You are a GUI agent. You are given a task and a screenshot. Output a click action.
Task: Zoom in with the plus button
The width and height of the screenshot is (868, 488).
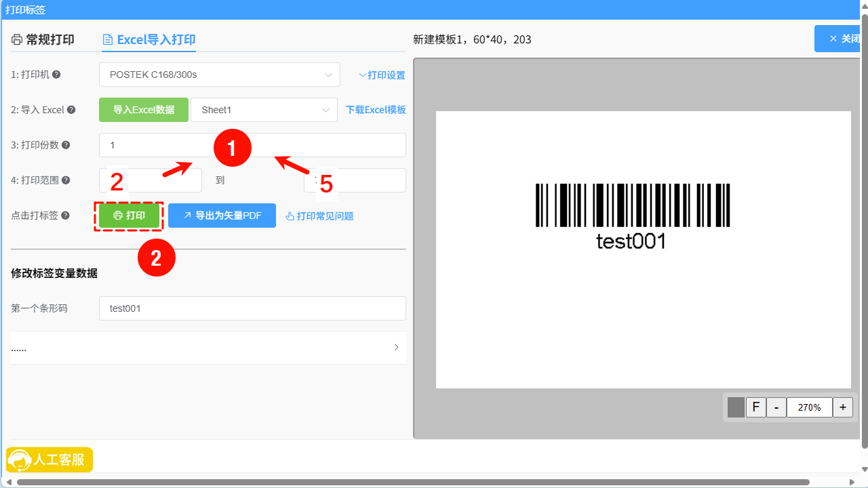point(843,407)
